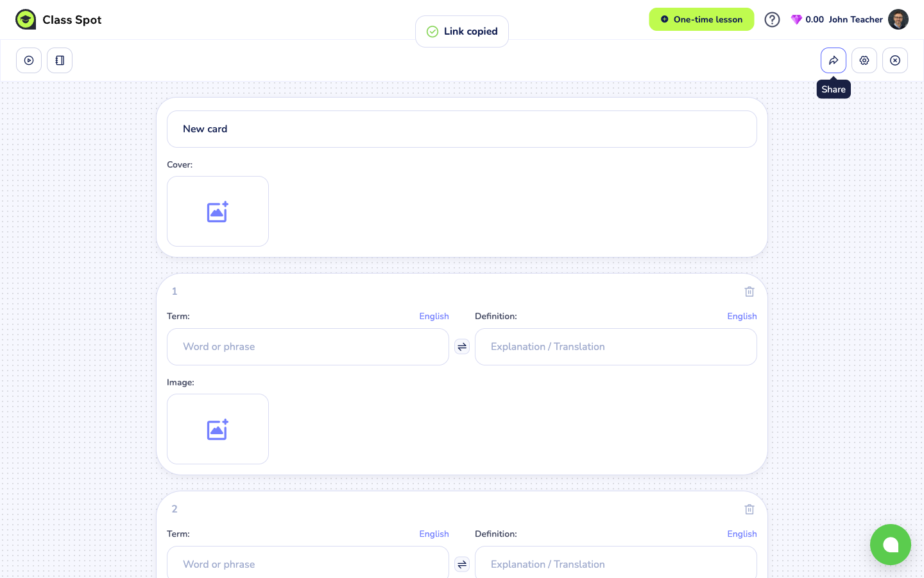This screenshot has height=578, width=924.
Task: Change card 1 term language English
Action: [x=434, y=316]
